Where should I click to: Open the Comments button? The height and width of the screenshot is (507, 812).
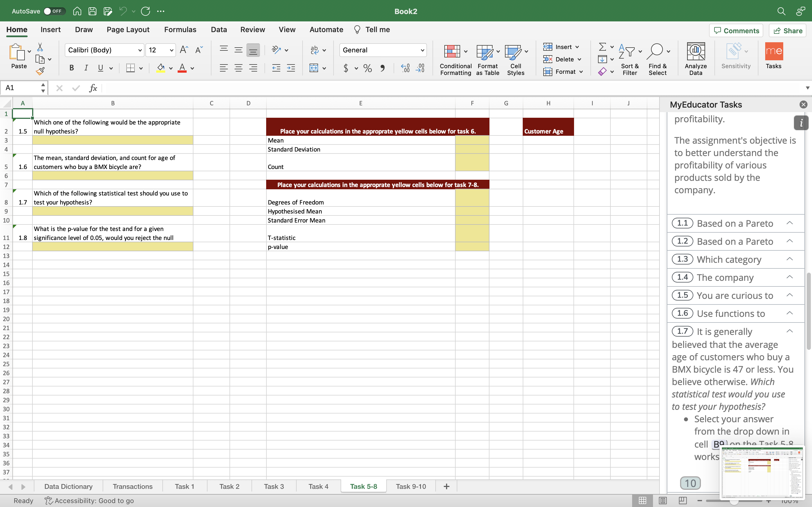point(736,30)
